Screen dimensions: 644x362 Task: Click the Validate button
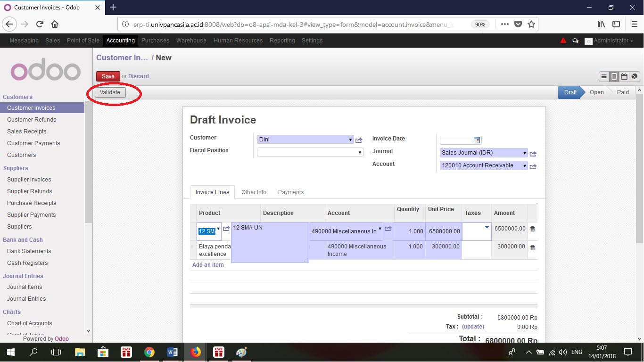(110, 92)
